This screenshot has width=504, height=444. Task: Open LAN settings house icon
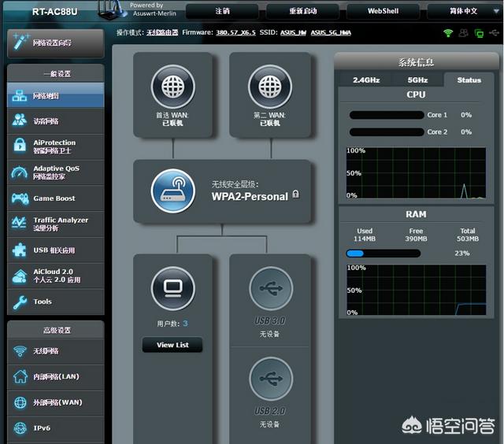click(x=20, y=376)
